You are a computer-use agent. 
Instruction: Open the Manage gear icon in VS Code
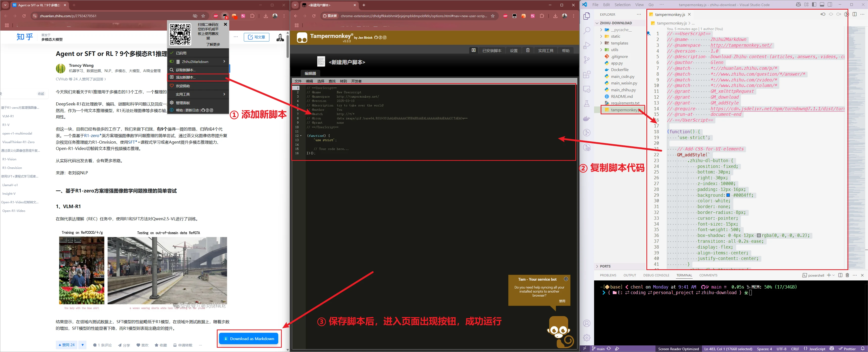[x=587, y=338]
